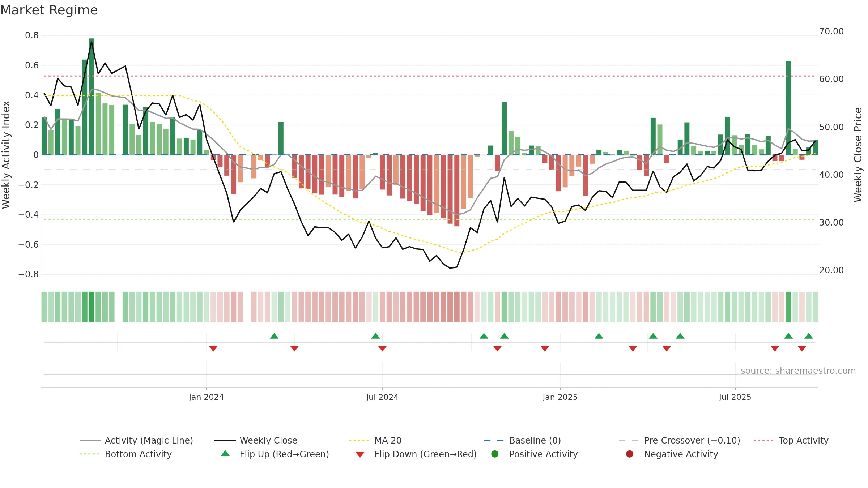Toggle the Positive Activity legend entry
The image size is (868, 488).
tap(535, 454)
